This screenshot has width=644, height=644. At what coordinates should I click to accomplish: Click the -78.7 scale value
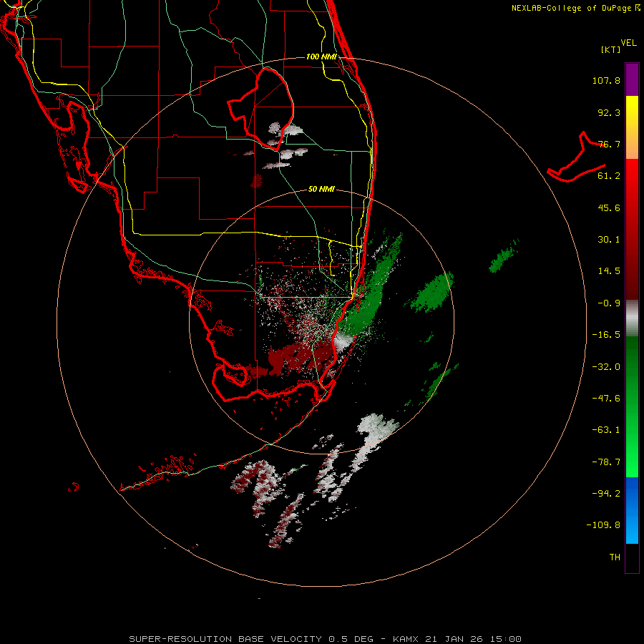(x=606, y=462)
